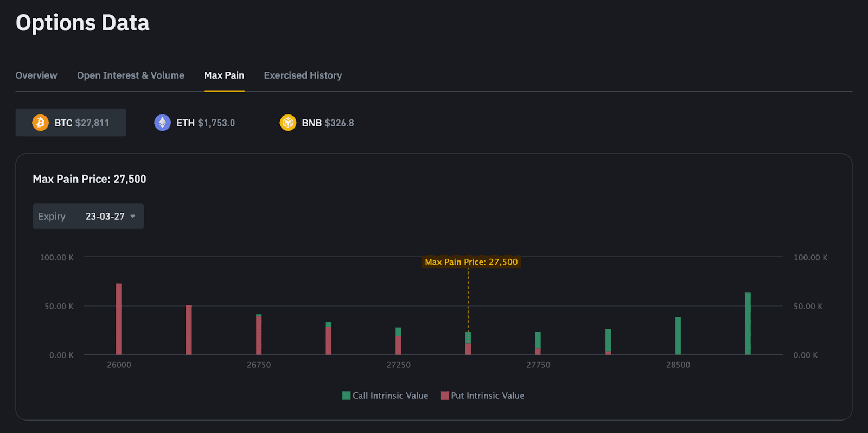The height and width of the screenshot is (433, 868).
Task: Open Open Interest & Volume tab
Action: pos(131,75)
